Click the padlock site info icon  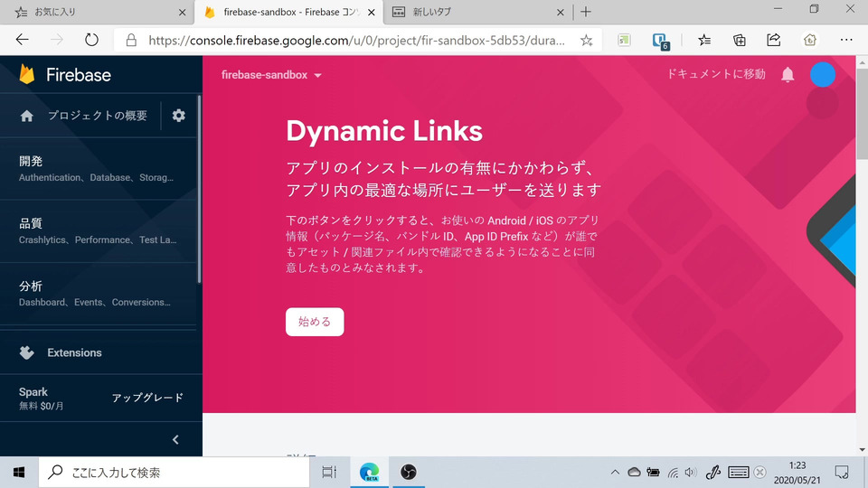(x=131, y=40)
